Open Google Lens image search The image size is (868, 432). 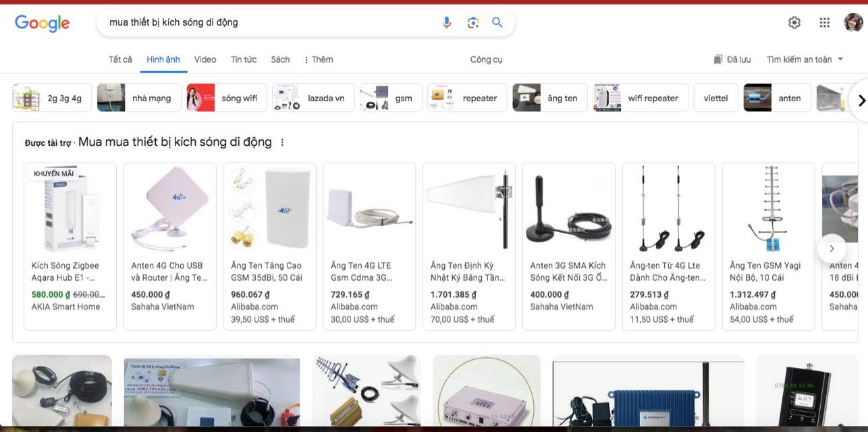472,22
